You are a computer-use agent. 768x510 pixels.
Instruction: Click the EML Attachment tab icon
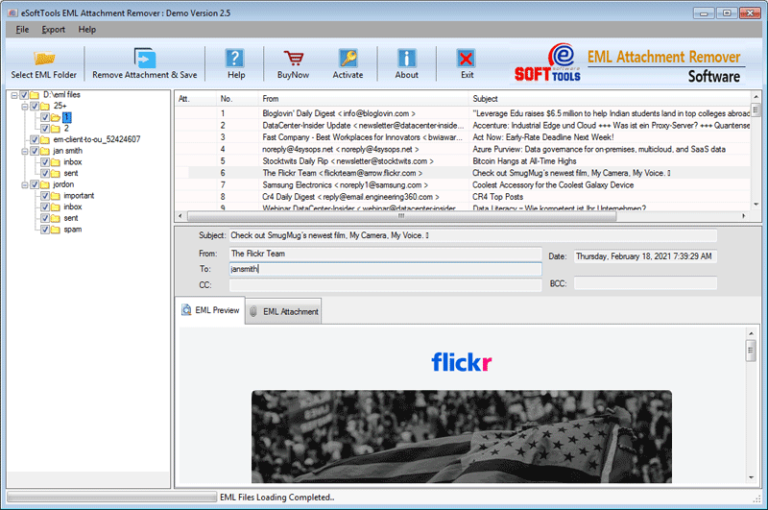(x=253, y=311)
